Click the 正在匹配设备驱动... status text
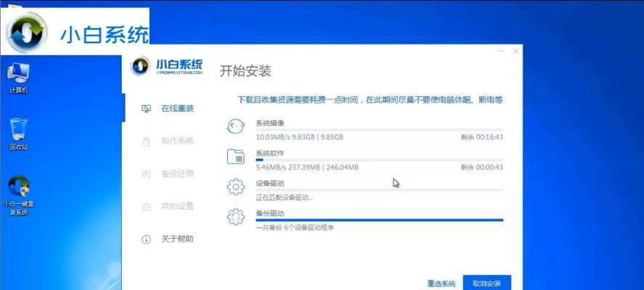This screenshot has width=644, height=290. 284,197
